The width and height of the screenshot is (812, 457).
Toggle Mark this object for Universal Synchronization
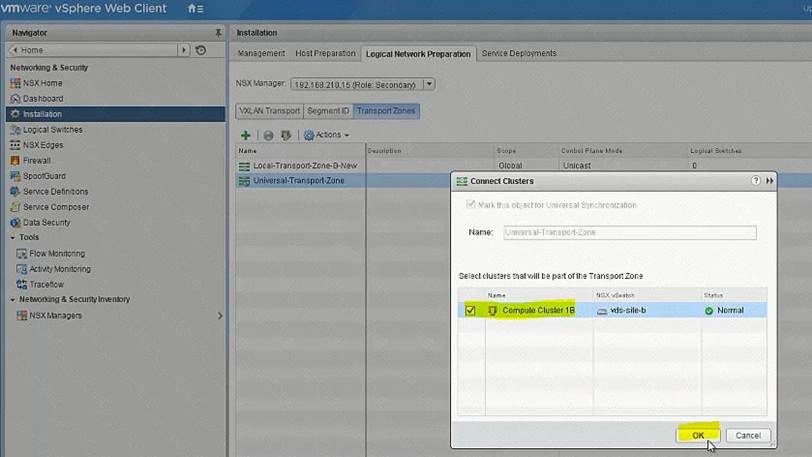pos(469,205)
